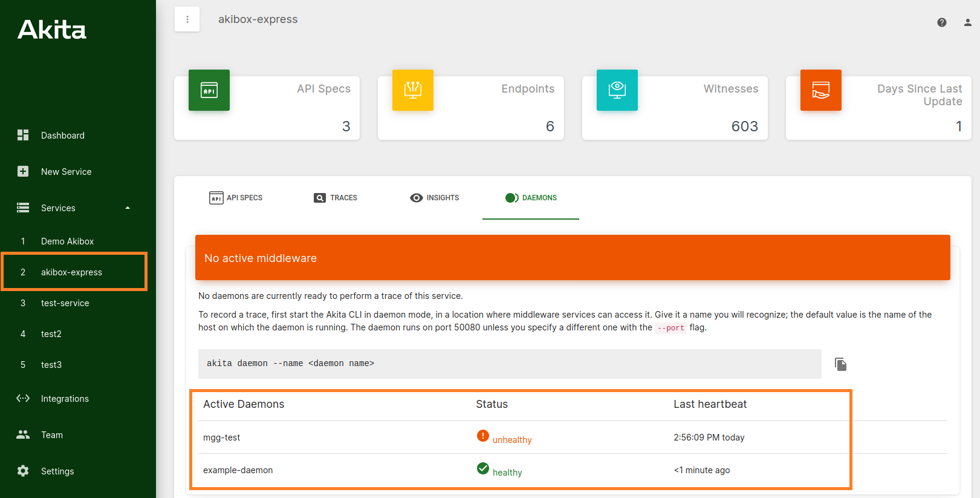
Task: Click the Integrations arrows icon
Action: (x=23, y=398)
